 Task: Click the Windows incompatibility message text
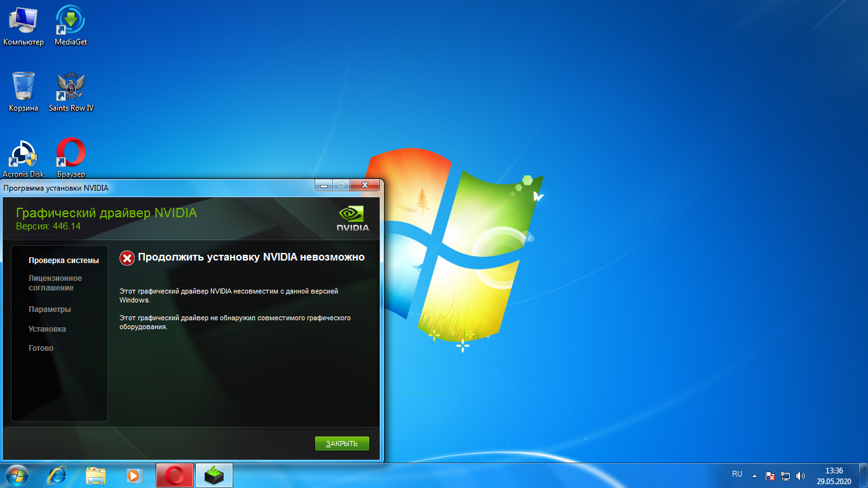tap(229, 295)
